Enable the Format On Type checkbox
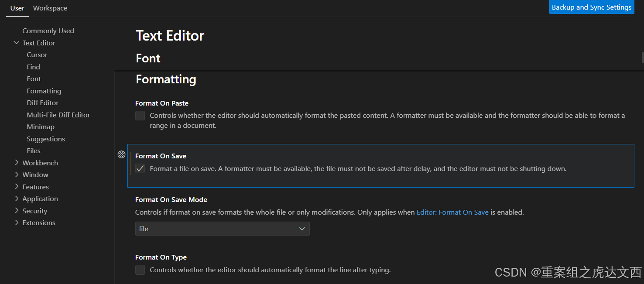 click(x=140, y=270)
